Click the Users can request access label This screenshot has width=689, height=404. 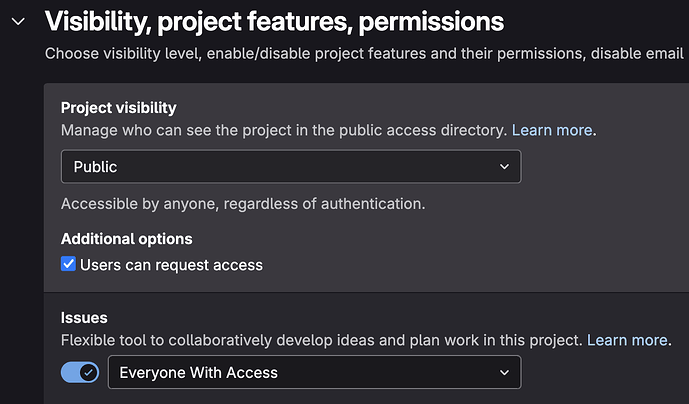click(171, 265)
